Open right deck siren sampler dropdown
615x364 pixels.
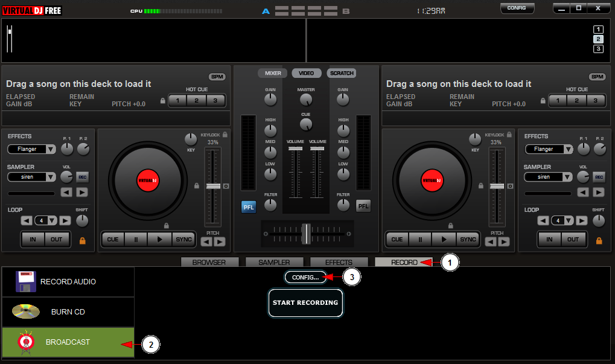(x=568, y=177)
